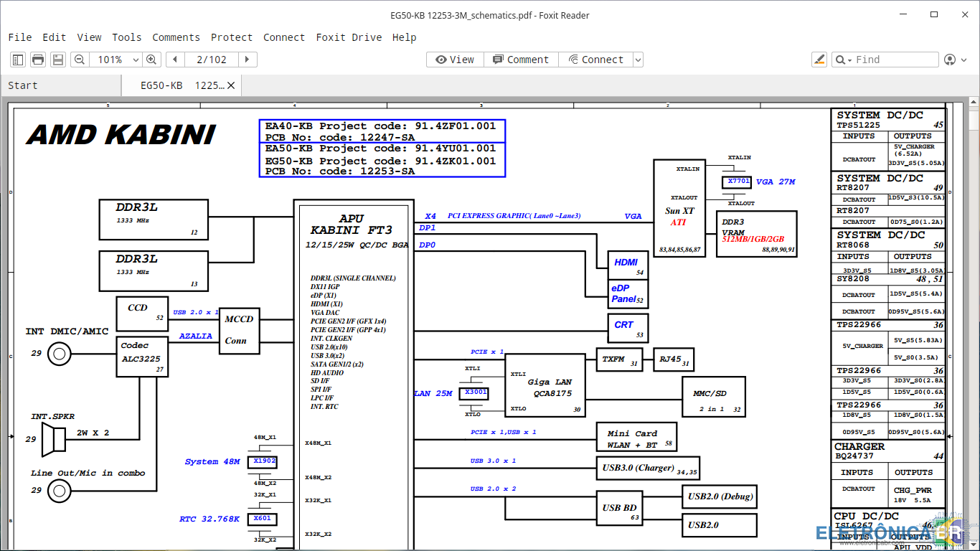980x551 pixels.
Task: Click the System 48M label
Action: pos(212,461)
